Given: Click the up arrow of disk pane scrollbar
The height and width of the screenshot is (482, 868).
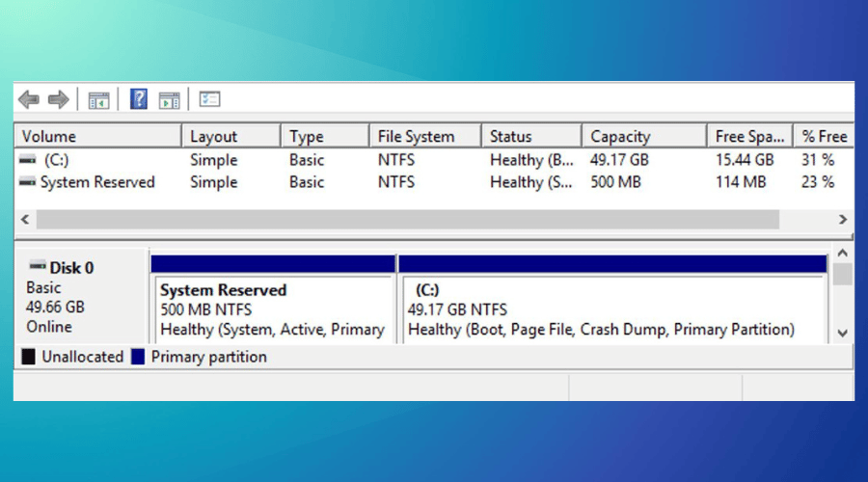Looking at the screenshot, I should coord(843,253).
